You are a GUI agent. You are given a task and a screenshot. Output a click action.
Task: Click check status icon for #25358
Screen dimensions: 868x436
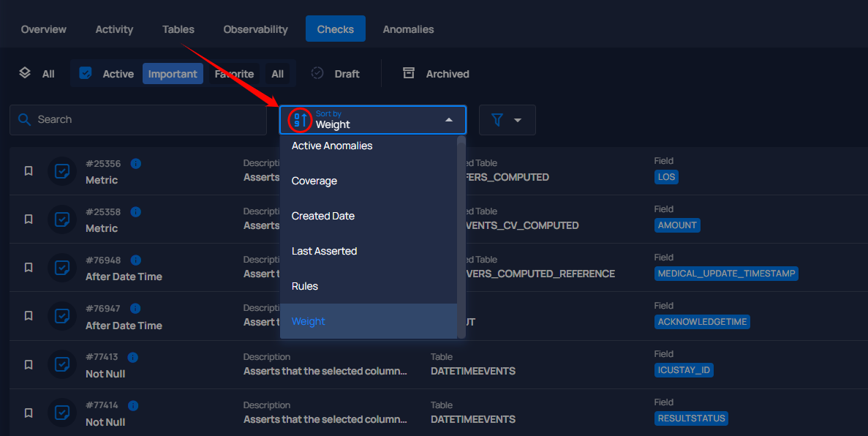62,219
